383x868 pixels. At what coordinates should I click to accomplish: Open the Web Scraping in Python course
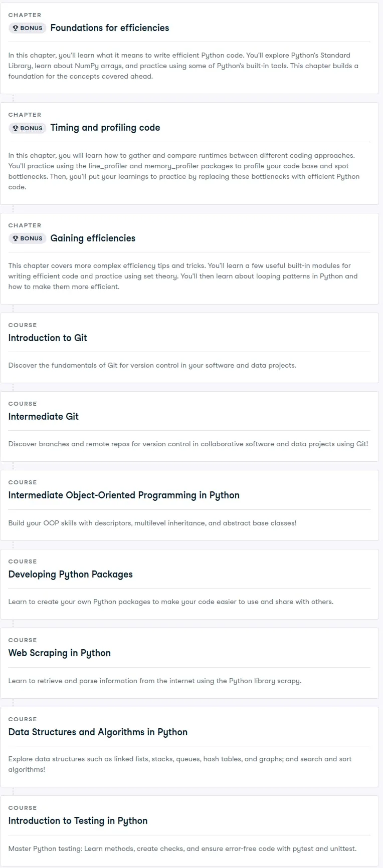coord(60,653)
